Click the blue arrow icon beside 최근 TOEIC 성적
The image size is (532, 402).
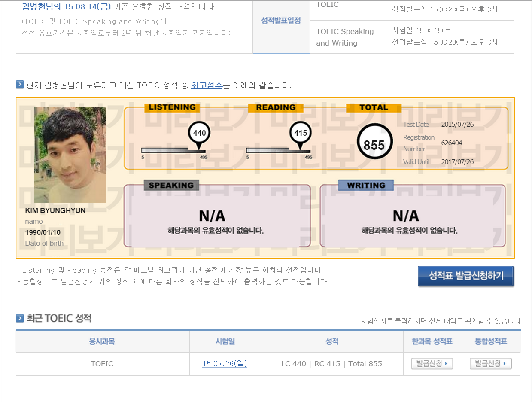(x=20, y=318)
